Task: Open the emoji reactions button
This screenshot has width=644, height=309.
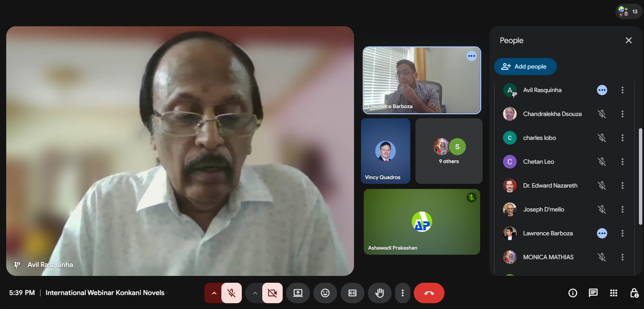Action: coord(325,293)
